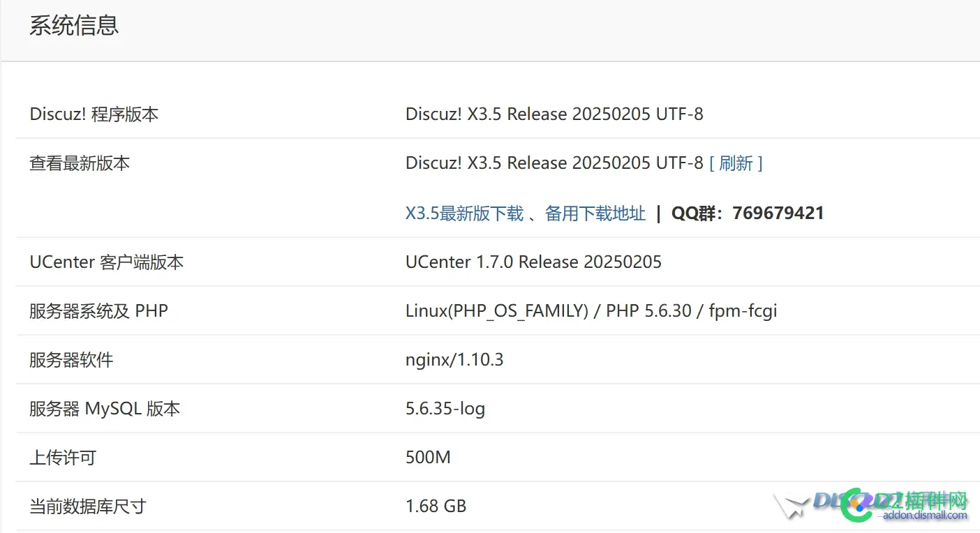Open the 备用下载地址 backup download link
980x533 pixels.
pos(595,213)
